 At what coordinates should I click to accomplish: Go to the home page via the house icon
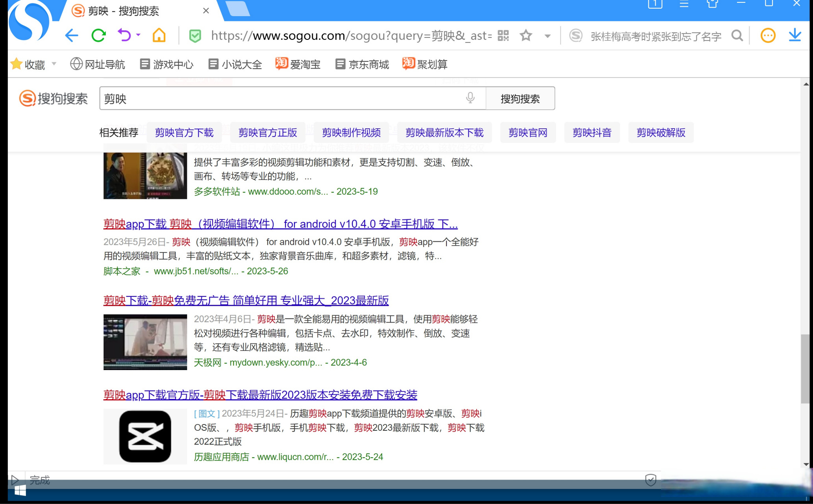click(x=159, y=36)
